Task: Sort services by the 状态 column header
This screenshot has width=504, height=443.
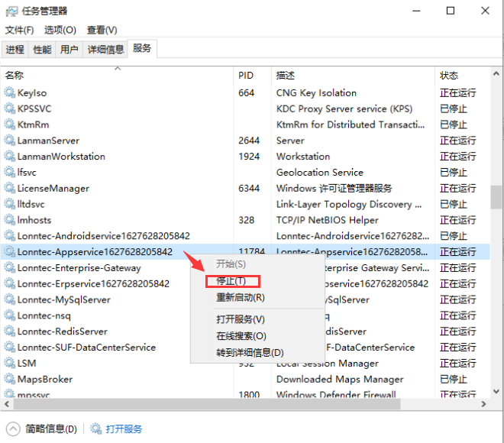Action: (462, 75)
